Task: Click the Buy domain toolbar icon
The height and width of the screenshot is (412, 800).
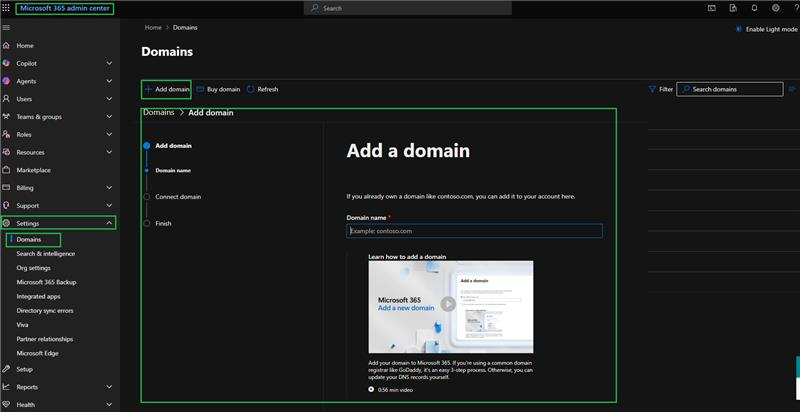Action: (x=201, y=89)
